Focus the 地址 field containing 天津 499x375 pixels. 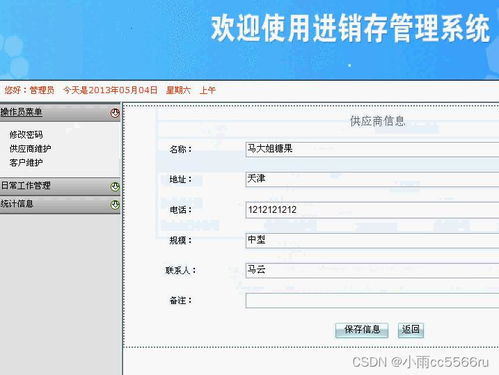coord(372,179)
